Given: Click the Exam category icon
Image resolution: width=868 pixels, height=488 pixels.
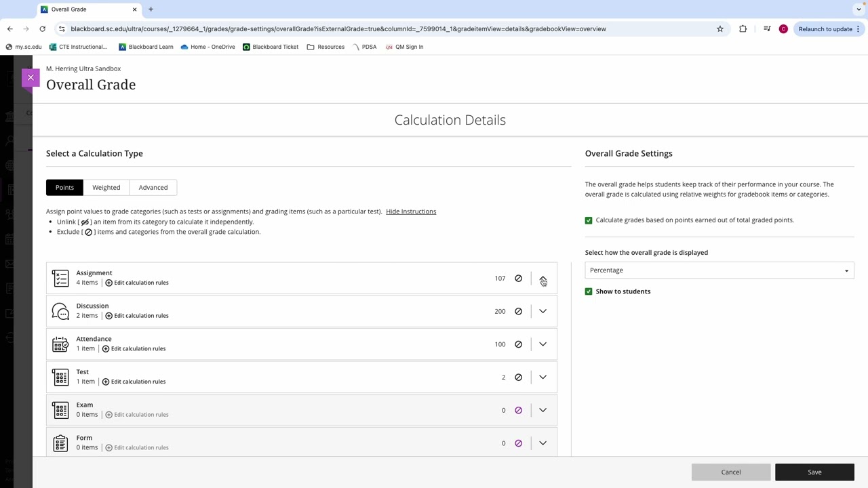Looking at the screenshot, I should tap(60, 410).
